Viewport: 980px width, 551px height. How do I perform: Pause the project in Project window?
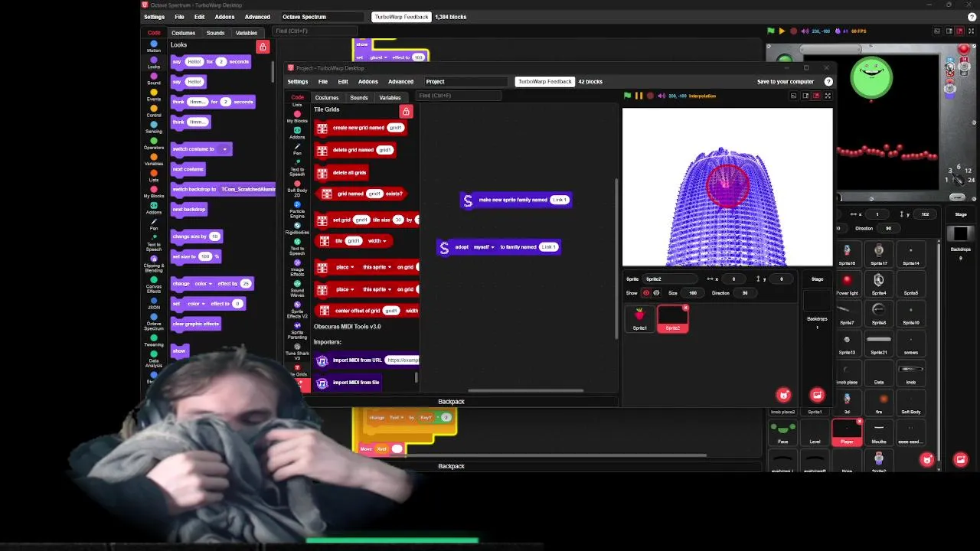[x=639, y=96]
